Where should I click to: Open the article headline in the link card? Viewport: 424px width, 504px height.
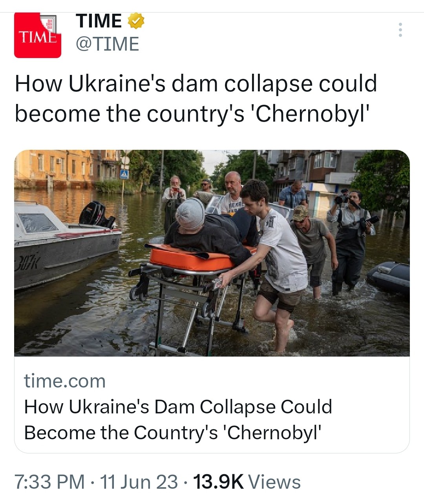point(178,420)
